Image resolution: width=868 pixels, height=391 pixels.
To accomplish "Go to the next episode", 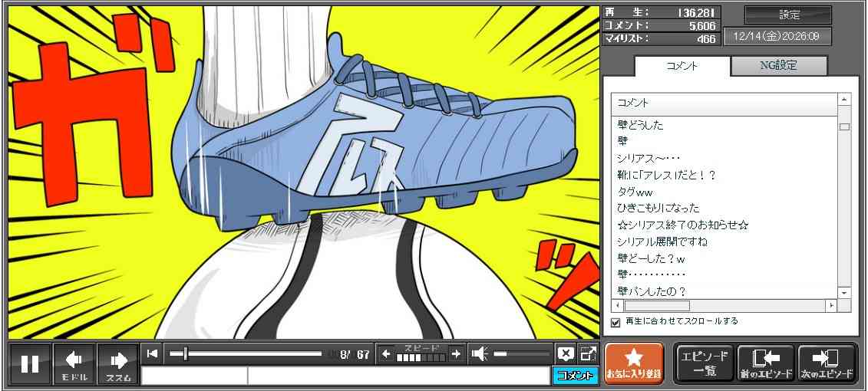I will 827,363.
